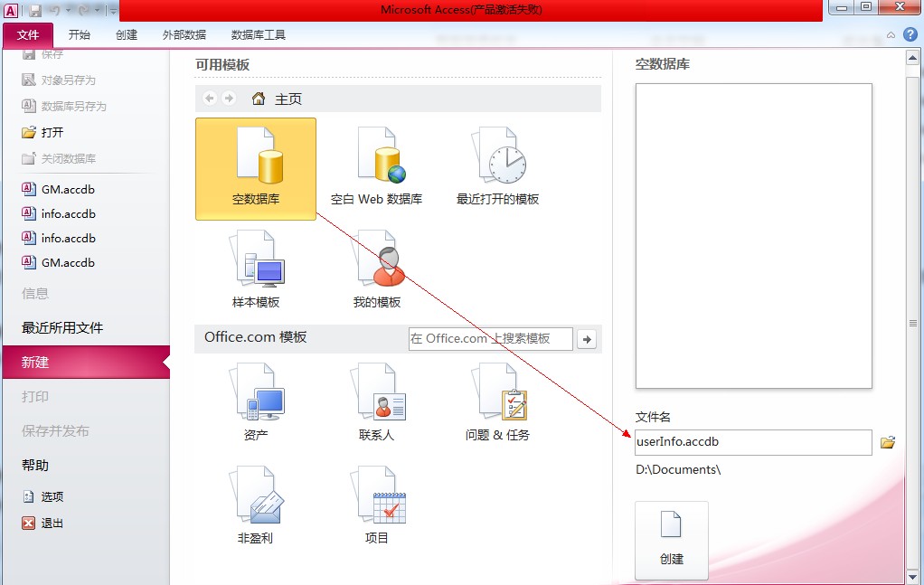Open the 选项 options item

[x=43, y=496]
